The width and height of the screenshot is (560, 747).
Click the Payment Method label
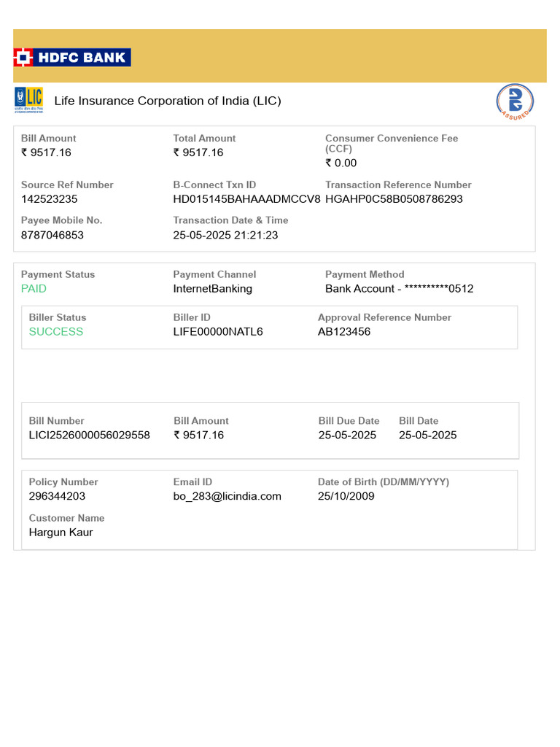pos(365,274)
